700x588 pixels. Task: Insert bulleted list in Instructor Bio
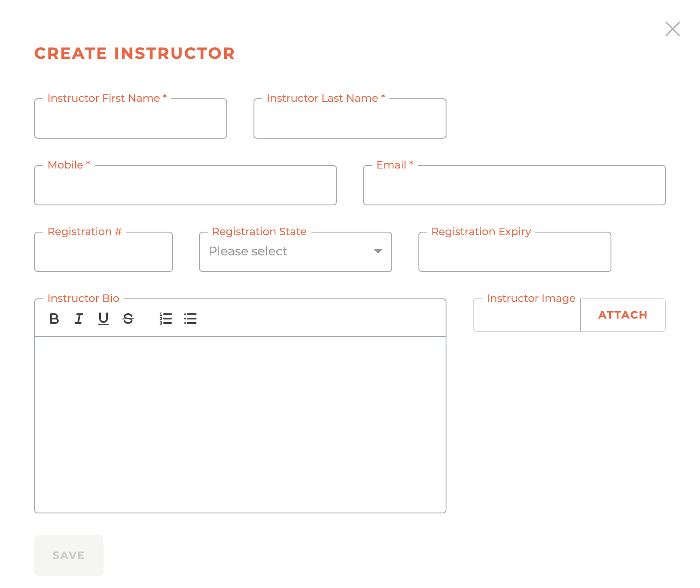click(x=190, y=319)
